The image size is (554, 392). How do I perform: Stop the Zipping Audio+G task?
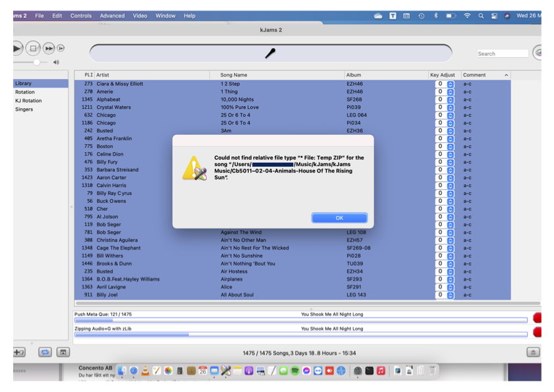click(x=537, y=331)
